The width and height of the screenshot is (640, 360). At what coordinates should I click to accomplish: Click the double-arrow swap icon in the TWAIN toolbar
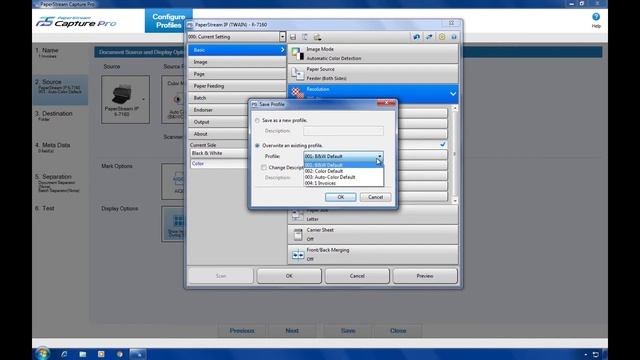(x=429, y=37)
